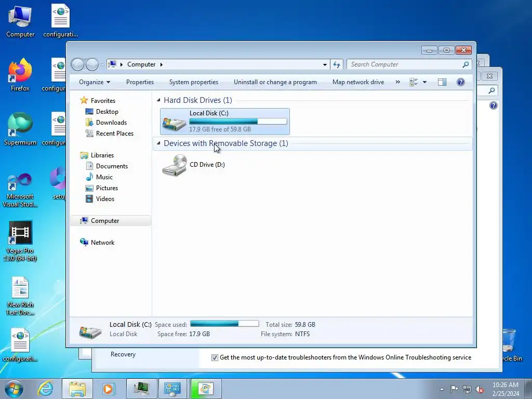532x399 pixels.
Task: Click the Computer breadcrumb in address bar
Action: (141, 64)
